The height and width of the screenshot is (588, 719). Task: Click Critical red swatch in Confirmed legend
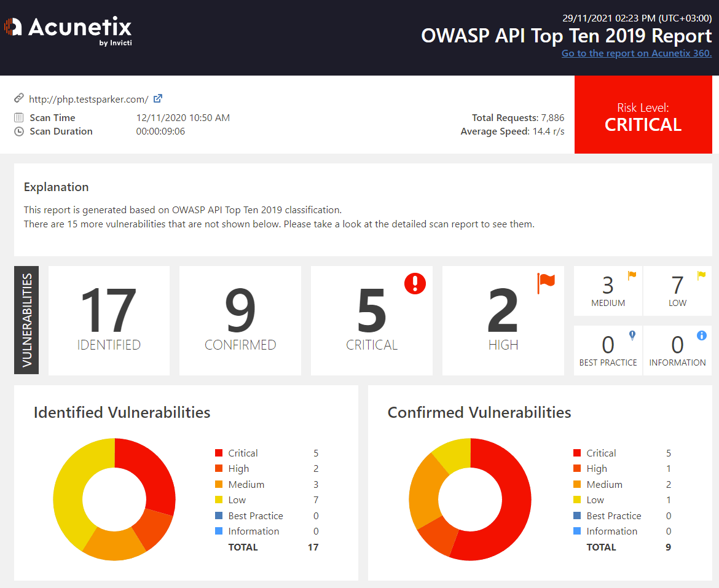(577, 453)
